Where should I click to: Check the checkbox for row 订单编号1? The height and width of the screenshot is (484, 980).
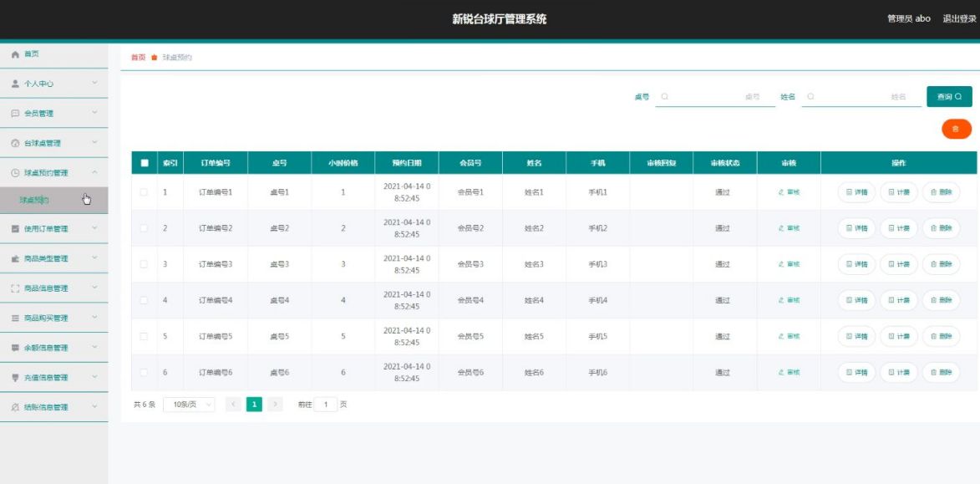tap(144, 192)
